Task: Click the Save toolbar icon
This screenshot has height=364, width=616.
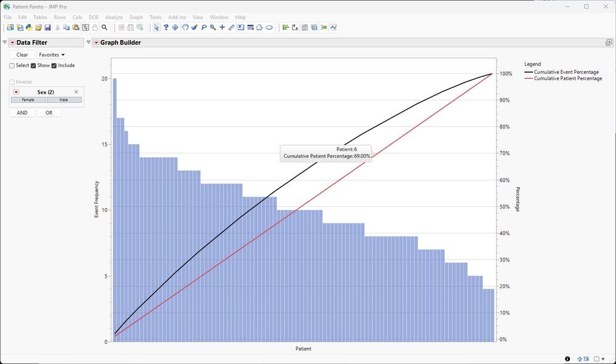Action: 48,27
